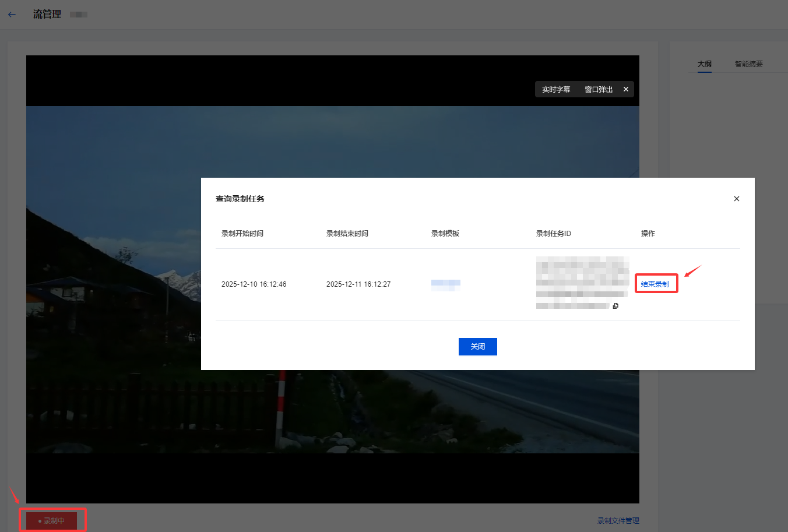The image size is (788, 532).
Task: Click the red 录制中 status button
Action: pyautogui.click(x=52, y=521)
